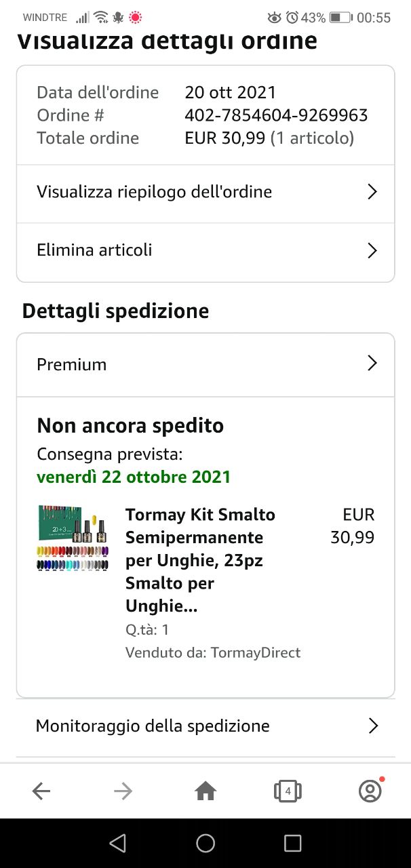Select Elimina articoli option

[x=206, y=252]
